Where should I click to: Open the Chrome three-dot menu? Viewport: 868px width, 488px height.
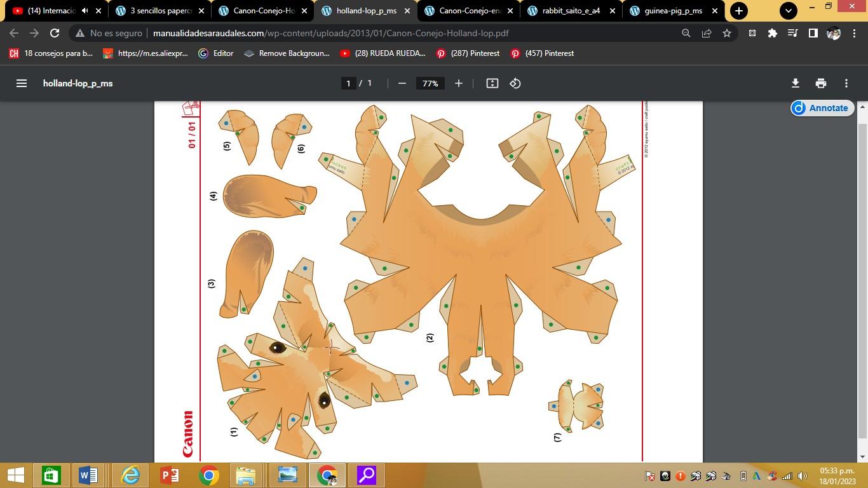(x=853, y=33)
